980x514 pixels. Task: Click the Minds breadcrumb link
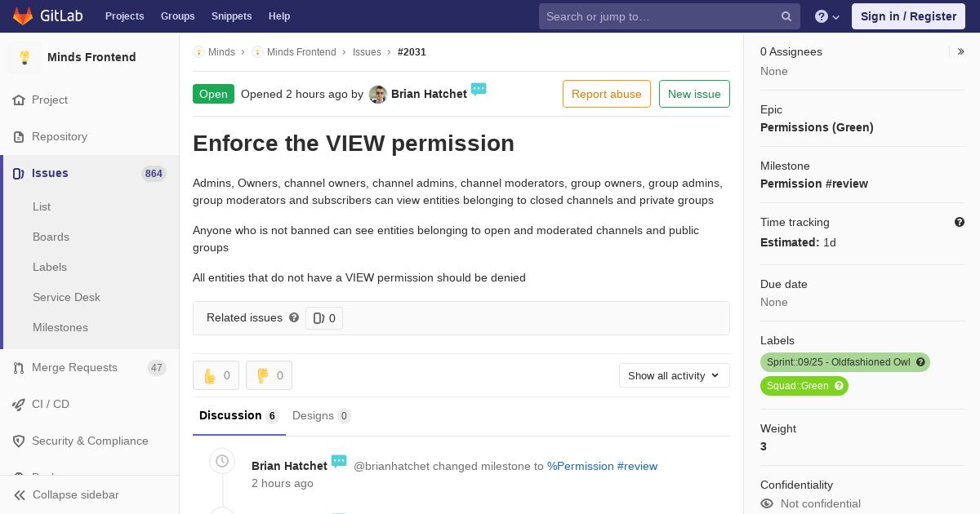[x=221, y=52]
